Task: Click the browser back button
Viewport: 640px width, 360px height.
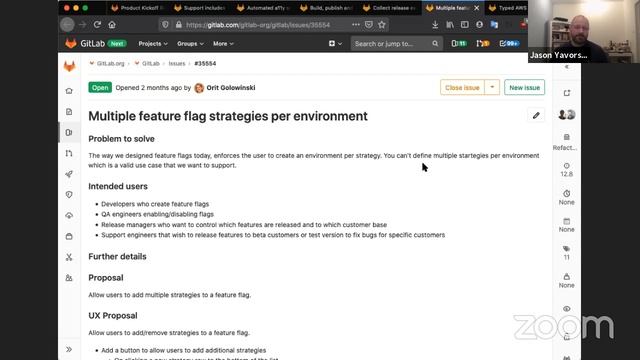Action: [67, 24]
